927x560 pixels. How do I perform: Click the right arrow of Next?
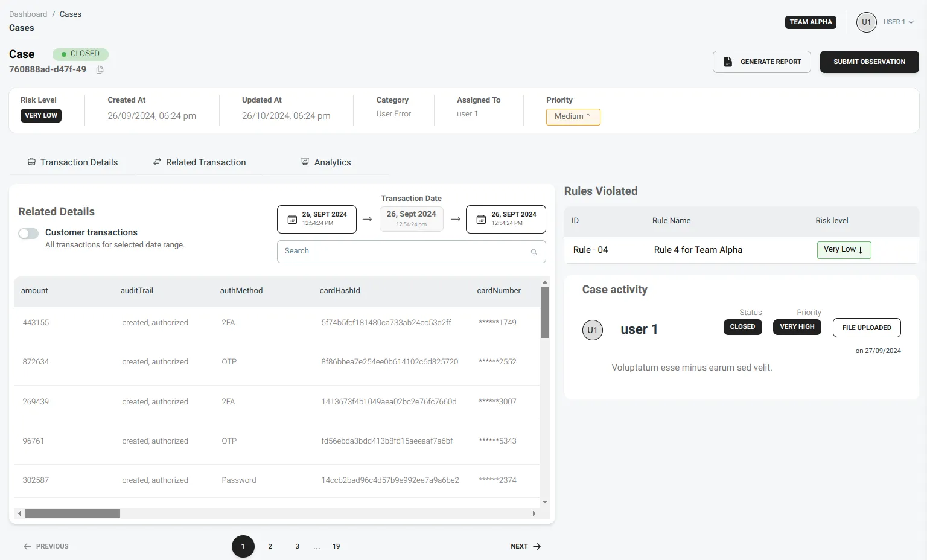click(x=537, y=546)
